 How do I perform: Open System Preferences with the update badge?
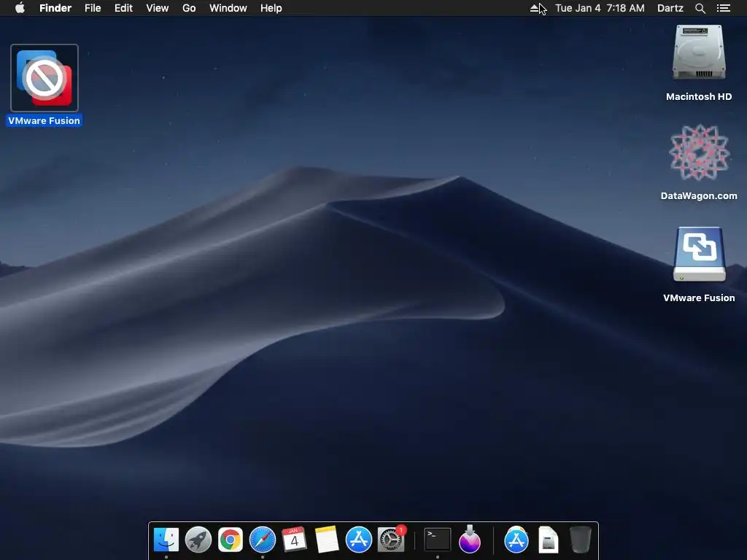point(391,540)
